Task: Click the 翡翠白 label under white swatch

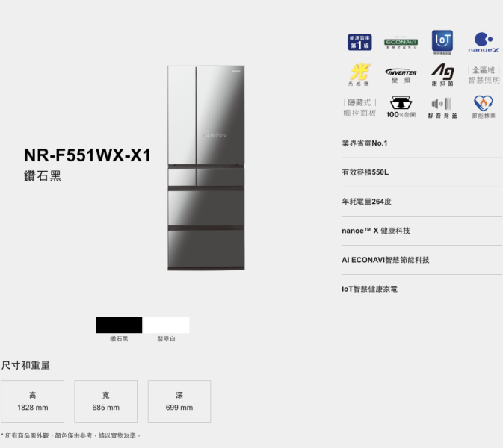Action: tap(166, 339)
